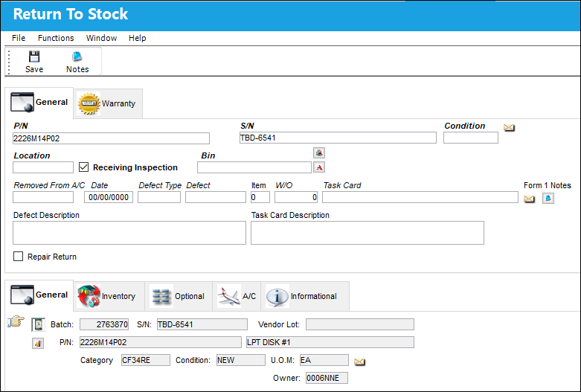This screenshot has height=392, width=581.
Task: Click the Task Card input field
Action: click(420, 197)
